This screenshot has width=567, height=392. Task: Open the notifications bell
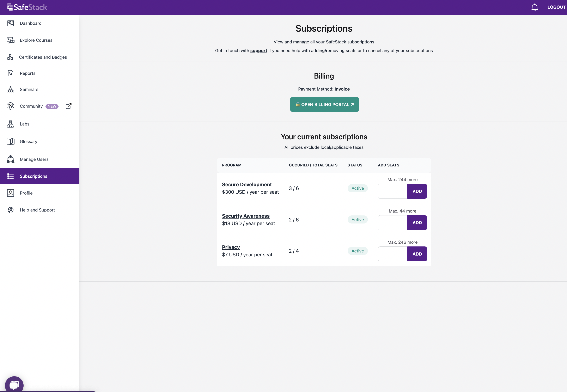[534, 7]
